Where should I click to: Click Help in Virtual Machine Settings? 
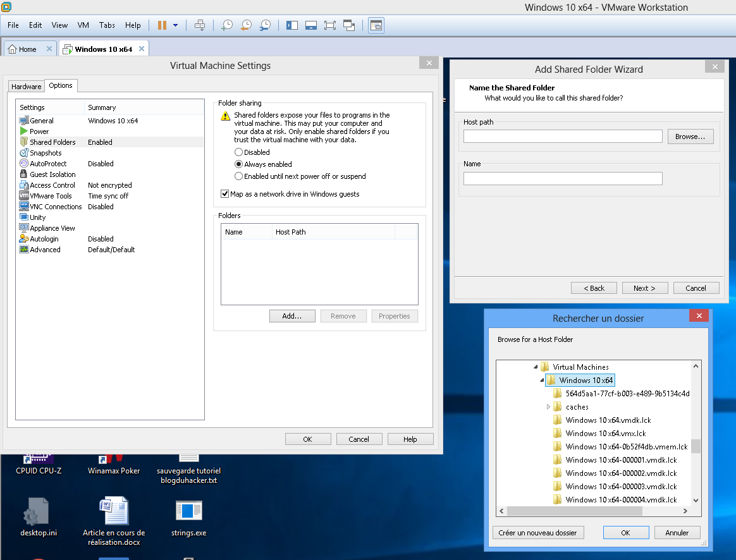(x=410, y=439)
